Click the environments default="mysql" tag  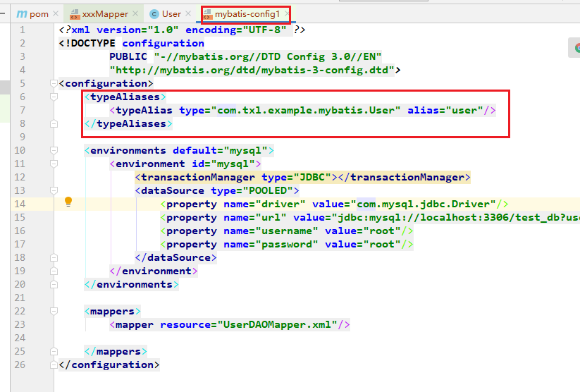(179, 150)
